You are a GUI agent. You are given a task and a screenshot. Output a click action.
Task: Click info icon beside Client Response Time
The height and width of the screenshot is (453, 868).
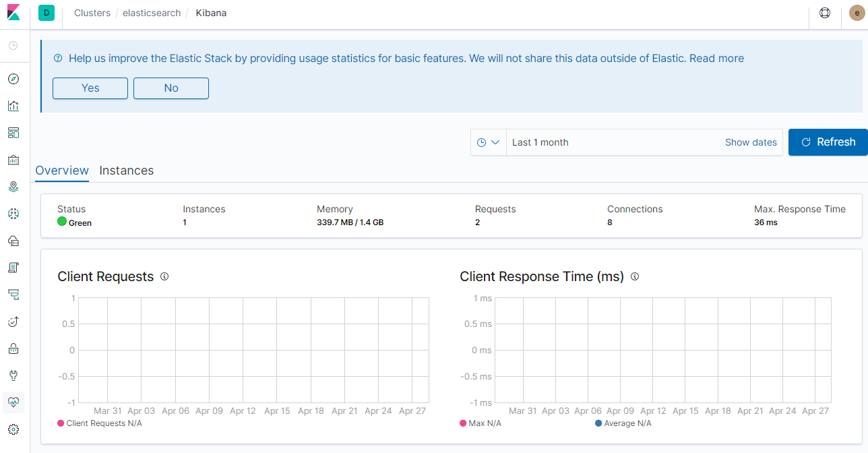click(634, 276)
